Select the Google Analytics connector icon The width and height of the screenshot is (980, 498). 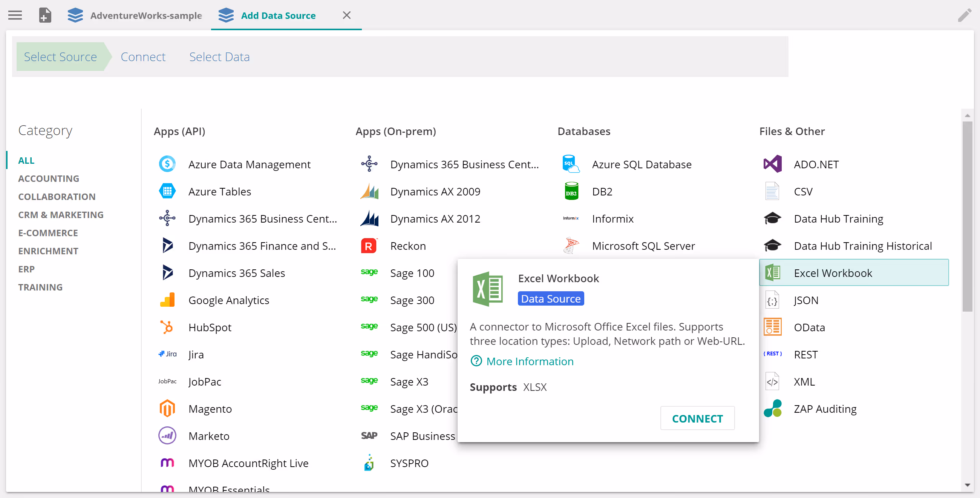(167, 300)
